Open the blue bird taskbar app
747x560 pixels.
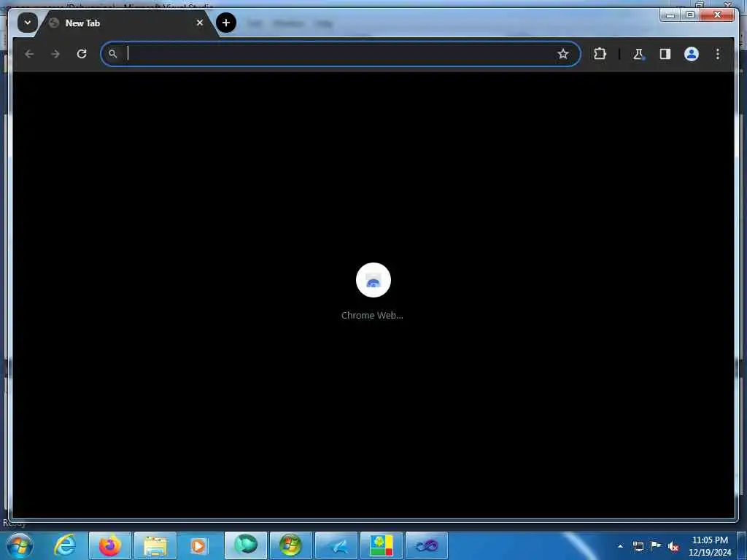pyautogui.click(x=336, y=545)
